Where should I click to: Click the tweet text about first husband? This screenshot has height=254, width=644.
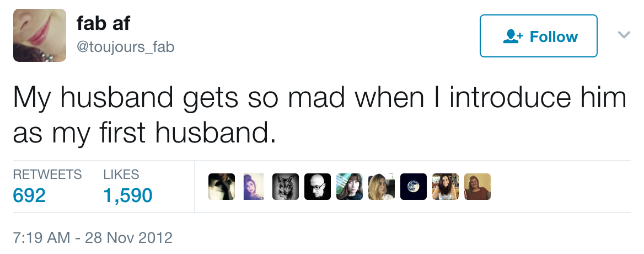click(x=319, y=115)
